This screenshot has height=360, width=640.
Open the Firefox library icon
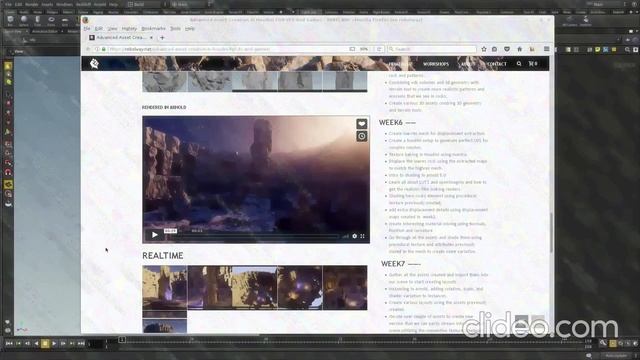click(532, 49)
